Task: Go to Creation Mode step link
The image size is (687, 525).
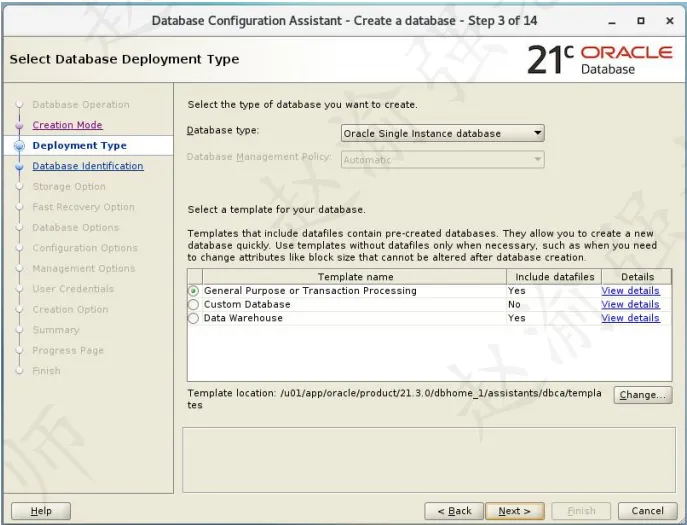Action: tap(67, 125)
